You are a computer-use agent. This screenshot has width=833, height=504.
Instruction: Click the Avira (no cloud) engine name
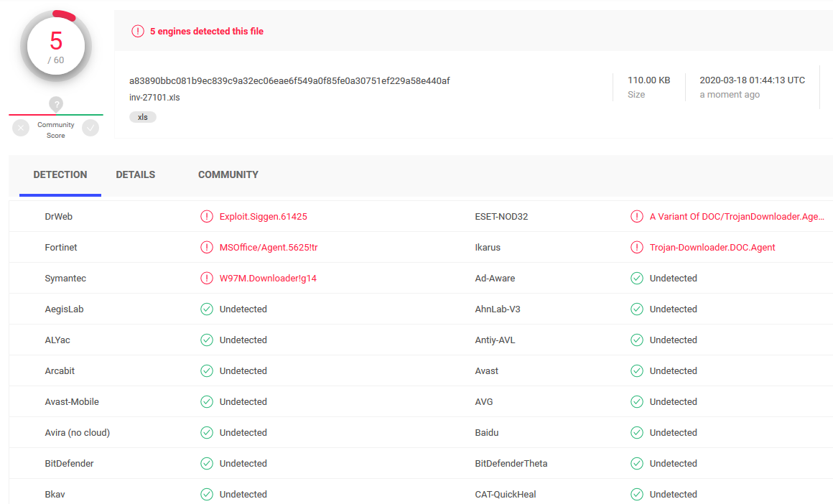pyautogui.click(x=78, y=433)
